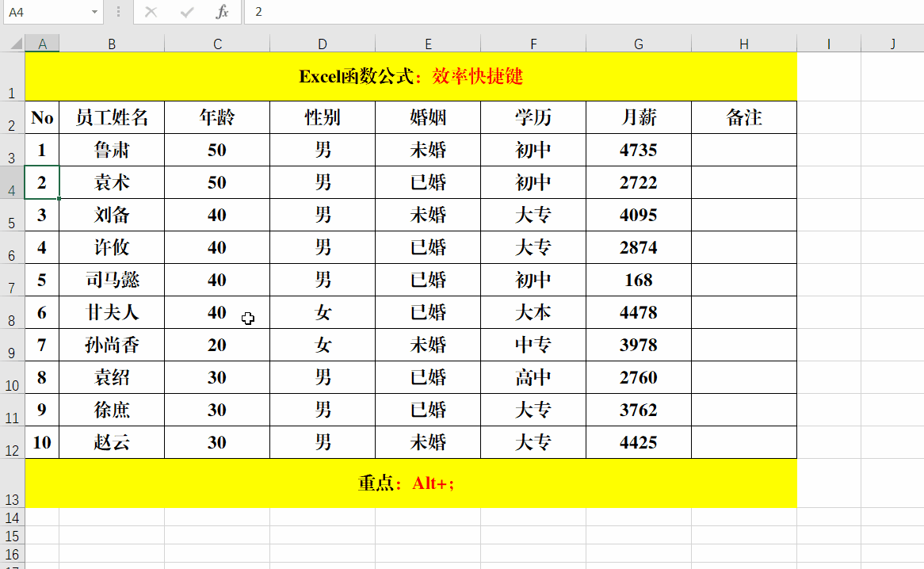Viewport: 924px width, 569px height.
Task: Click the salary cell showing 4735
Action: (638, 150)
